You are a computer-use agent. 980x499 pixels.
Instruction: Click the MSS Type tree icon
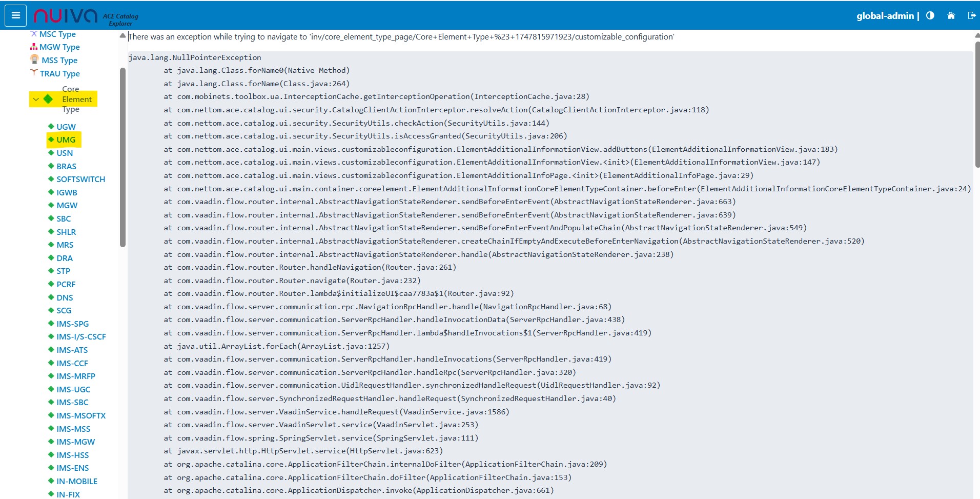[34, 59]
